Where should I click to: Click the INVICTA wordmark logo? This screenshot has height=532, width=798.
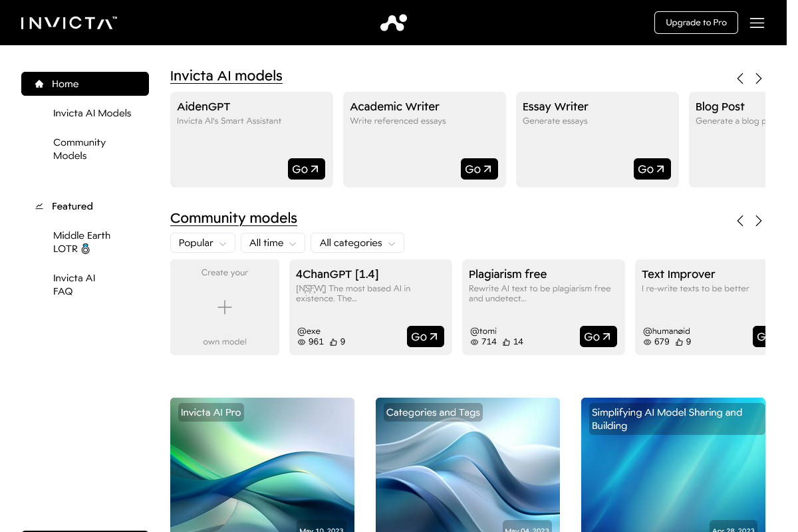coord(69,23)
